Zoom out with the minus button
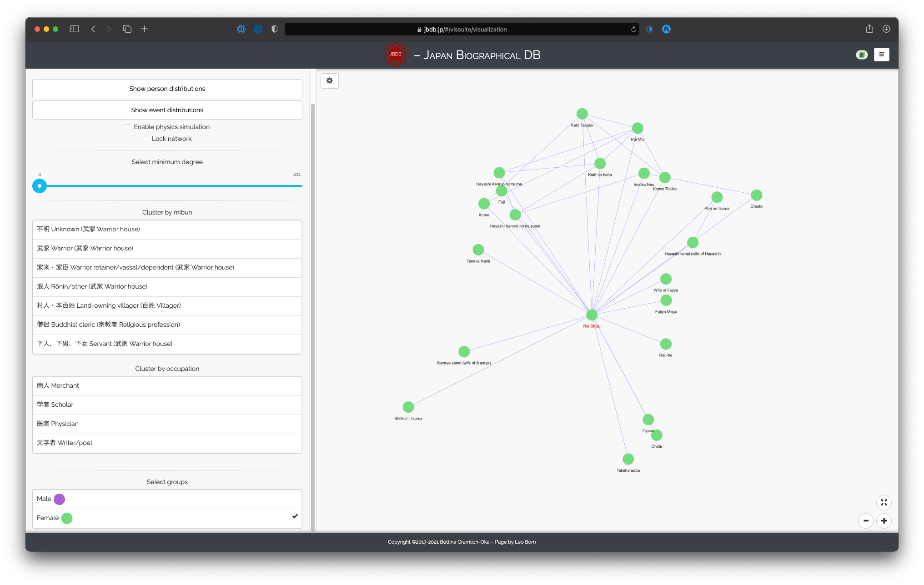 (x=866, y=521)
